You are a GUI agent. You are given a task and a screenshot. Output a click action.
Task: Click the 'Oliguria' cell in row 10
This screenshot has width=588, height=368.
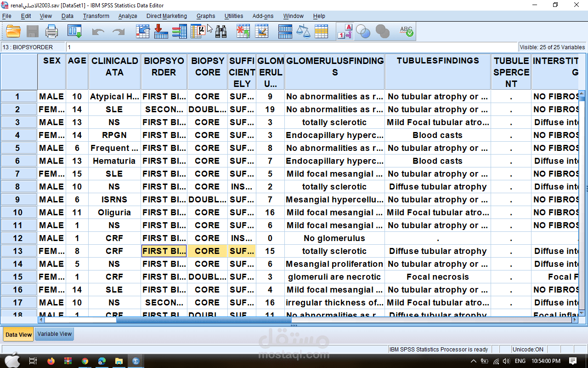(x=115, y=213)
